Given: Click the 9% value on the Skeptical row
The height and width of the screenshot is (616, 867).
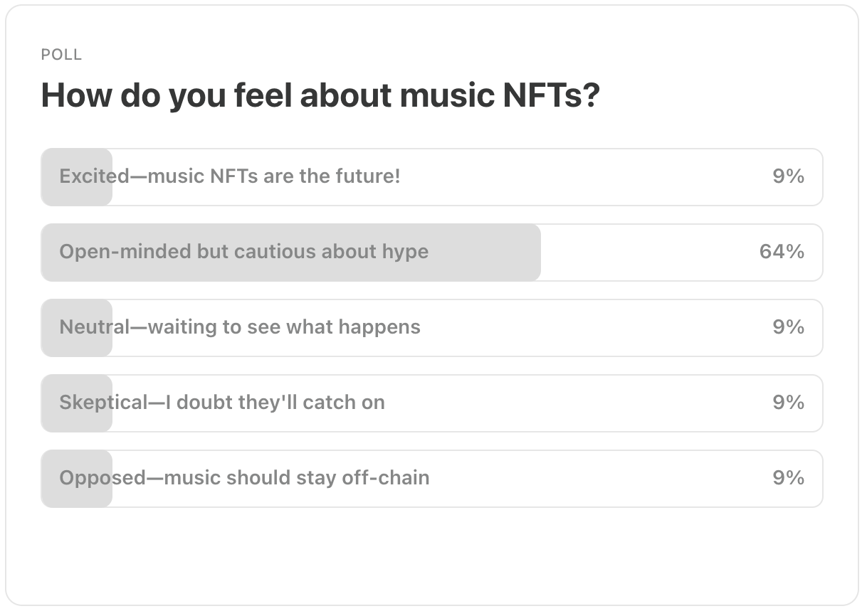Looking at the screenshot, I should pos(789,403).
